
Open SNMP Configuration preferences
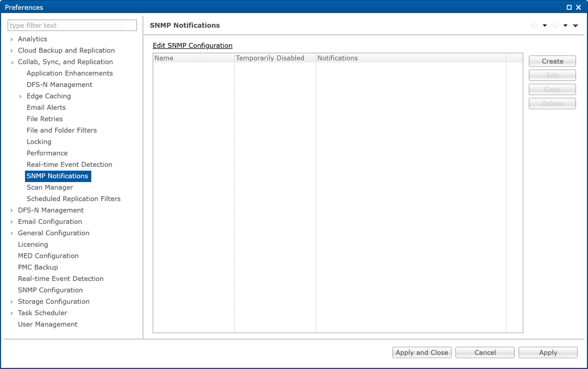click(x=50, y=290)
